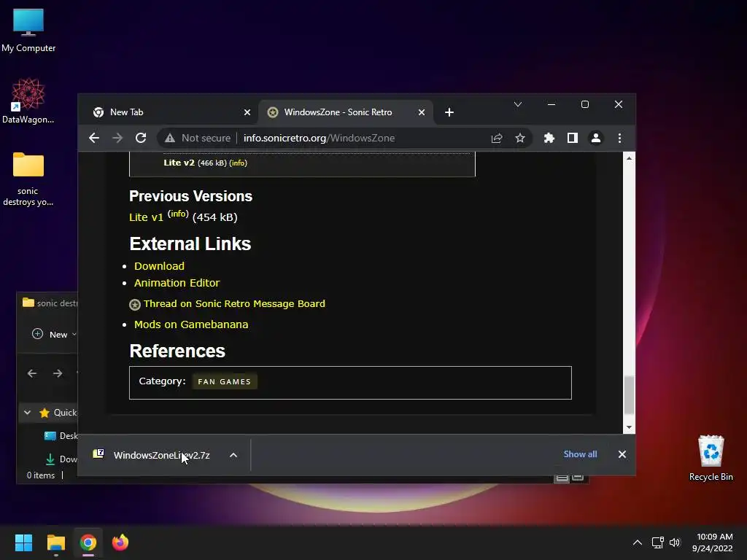The width and height of the screenshot is (747, 560).
Task: Open Lite v2 info link
Action: click(x=239, y=163)
